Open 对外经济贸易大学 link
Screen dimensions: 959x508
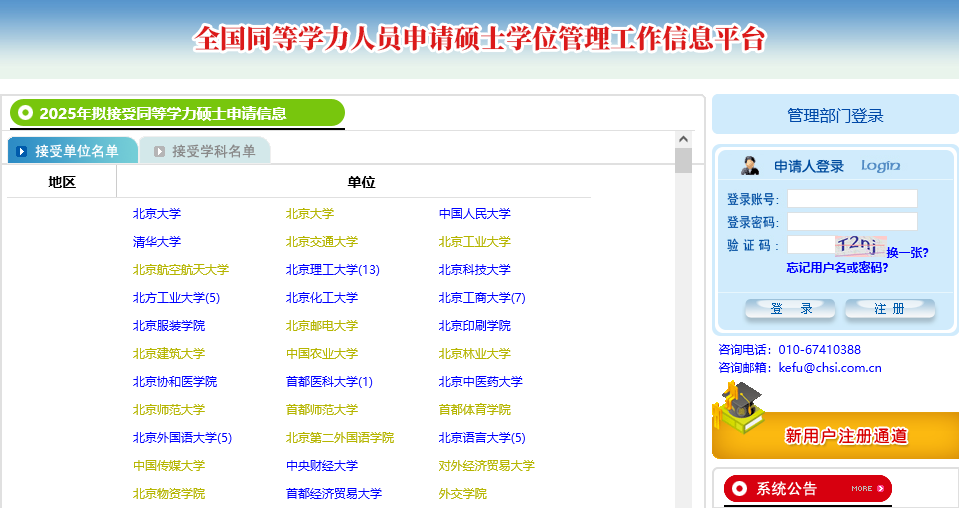[487, 466]
